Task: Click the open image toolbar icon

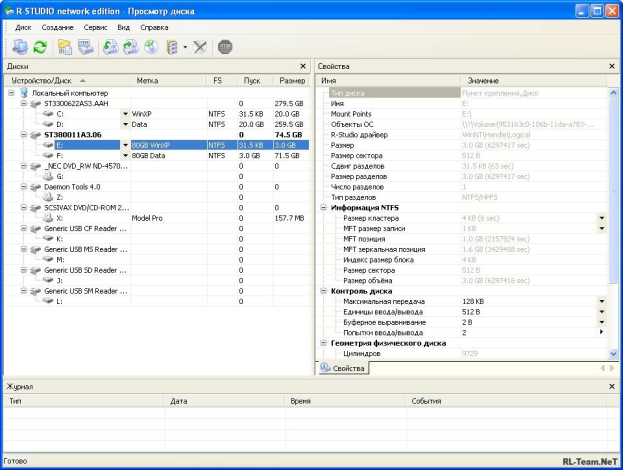Action: [111, 47]
